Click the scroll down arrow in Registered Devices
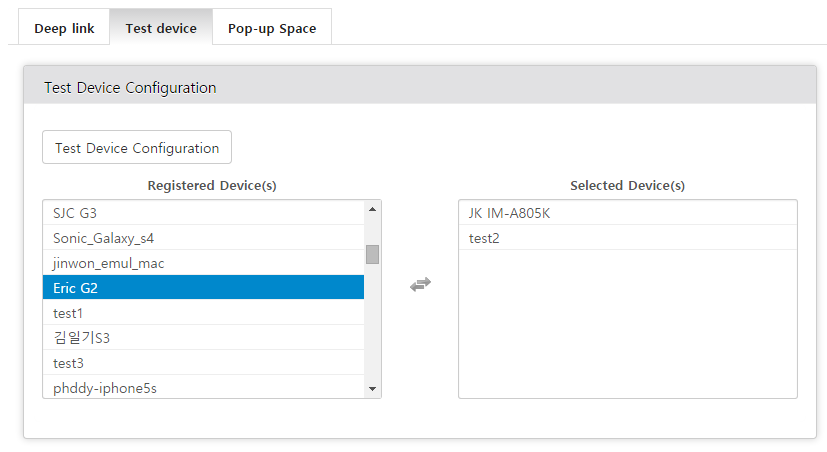The height and width of the screenshot is (452, 827). coord(372,389)
